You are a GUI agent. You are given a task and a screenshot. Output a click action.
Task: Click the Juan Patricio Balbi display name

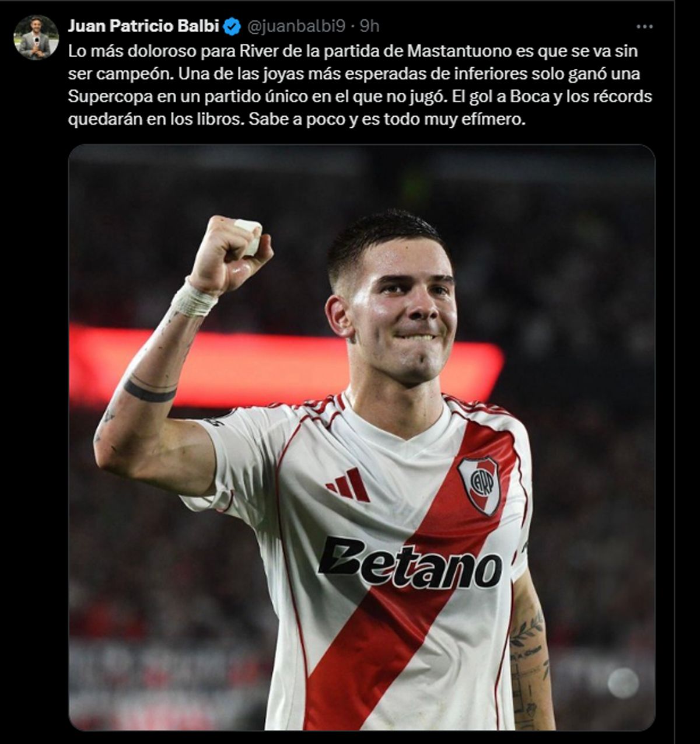click(144, 26)
